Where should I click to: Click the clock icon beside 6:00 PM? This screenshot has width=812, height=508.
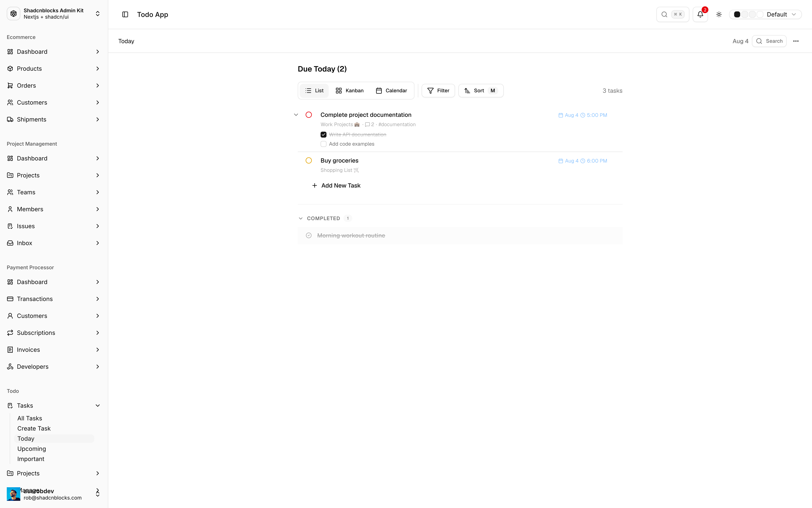pos(583,161)
